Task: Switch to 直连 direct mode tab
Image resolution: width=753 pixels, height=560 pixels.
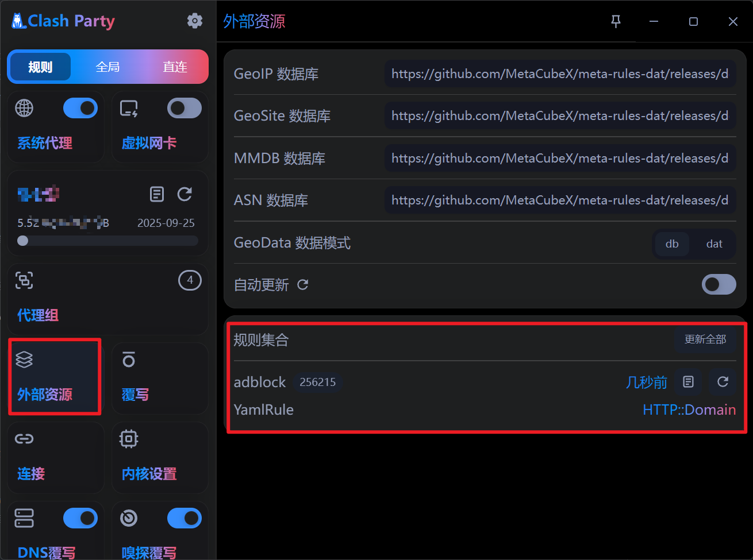Action: pos(175,67)
